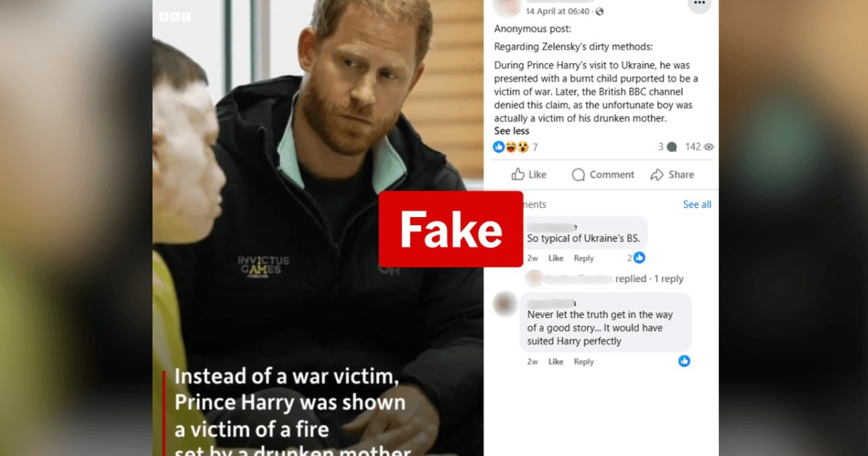
Task: Click the Comment speech bubble icon
Action: click(578, 174)
